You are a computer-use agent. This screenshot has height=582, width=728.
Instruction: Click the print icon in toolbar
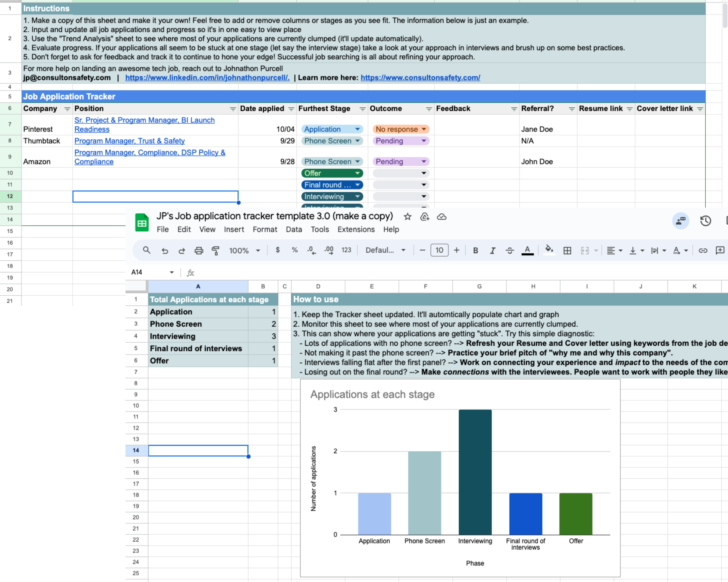coord(199,250)
